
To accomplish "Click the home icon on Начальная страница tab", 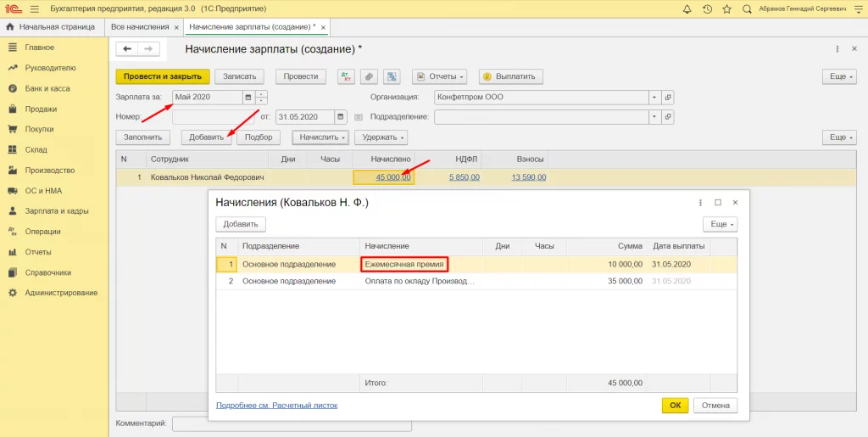I will (x=10, y=26).
